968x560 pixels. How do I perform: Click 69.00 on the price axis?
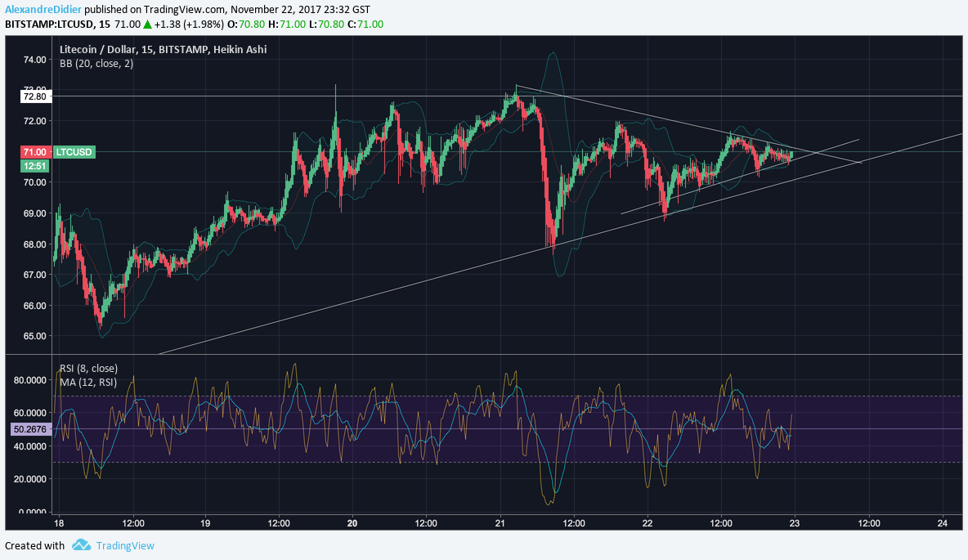(34, 213)
